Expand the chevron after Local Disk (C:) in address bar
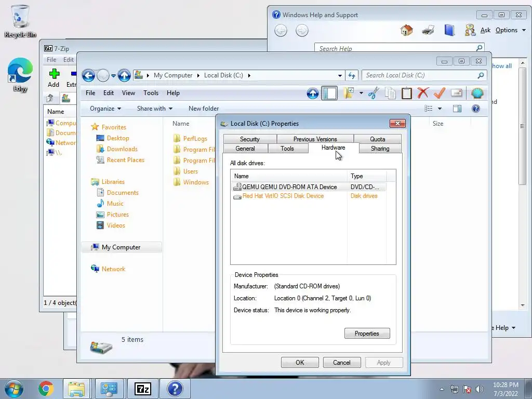This screenshot has width=532, height=399. pyautogui.click(x=249, y=75)
